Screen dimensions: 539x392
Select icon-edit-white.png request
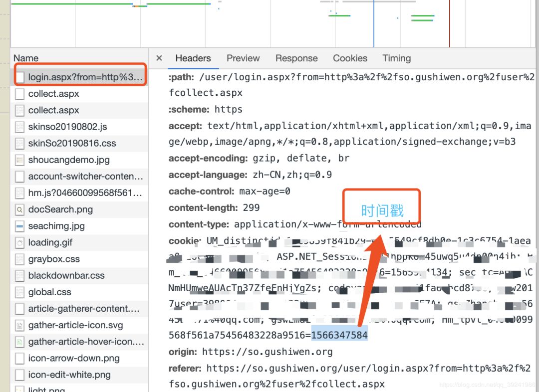[x=80, y=375]
